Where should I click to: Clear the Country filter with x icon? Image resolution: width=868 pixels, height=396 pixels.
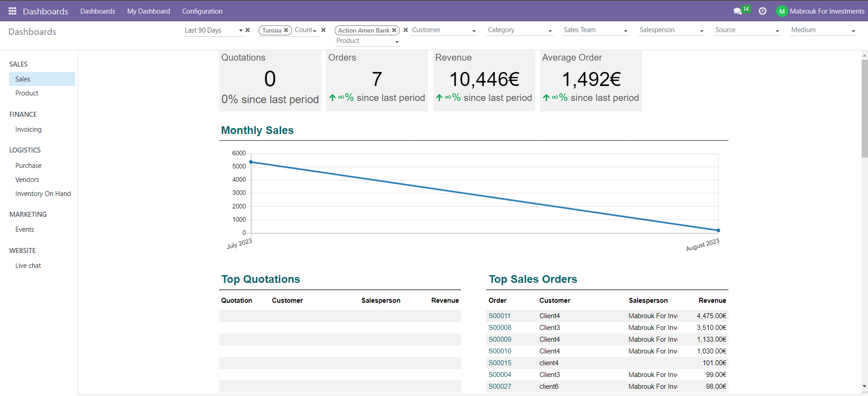click(x=323, y=30)
